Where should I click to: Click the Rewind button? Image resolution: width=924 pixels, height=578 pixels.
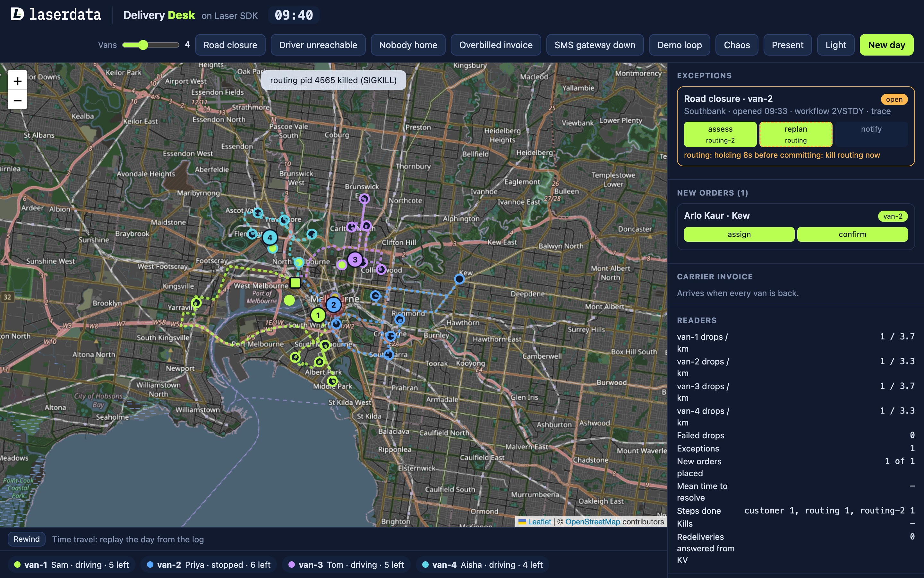click(26, 539)
